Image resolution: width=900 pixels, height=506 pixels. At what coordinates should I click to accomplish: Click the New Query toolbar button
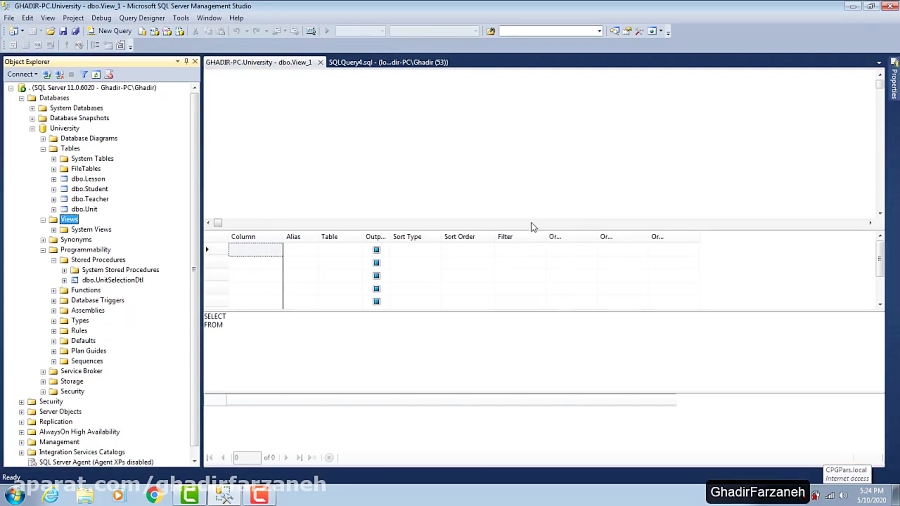click(x=109, y=31)
